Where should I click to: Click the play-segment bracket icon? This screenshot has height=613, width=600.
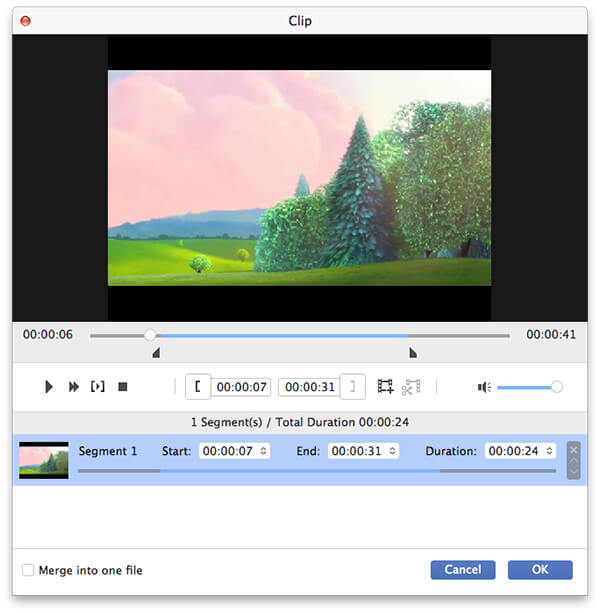point(98,386)
